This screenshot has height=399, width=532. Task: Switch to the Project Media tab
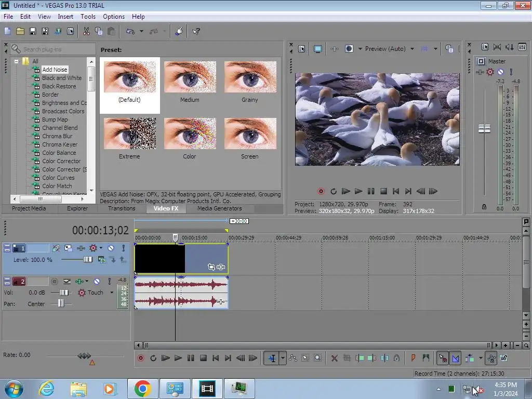(29, 208)
